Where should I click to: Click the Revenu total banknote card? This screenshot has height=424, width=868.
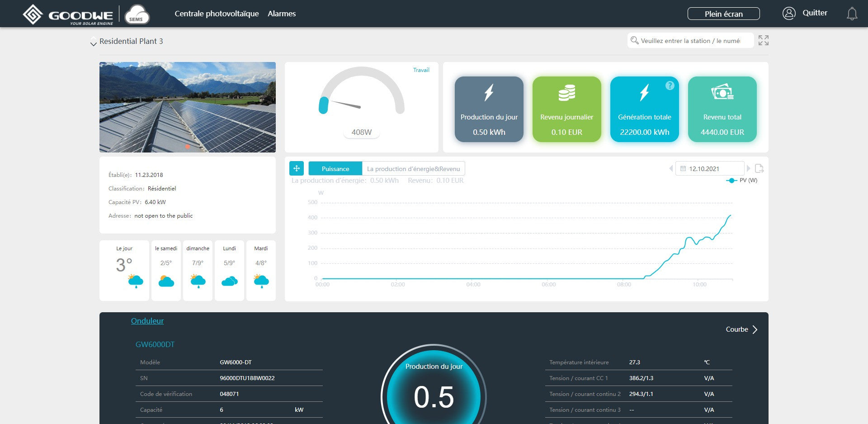coord(722,109)
